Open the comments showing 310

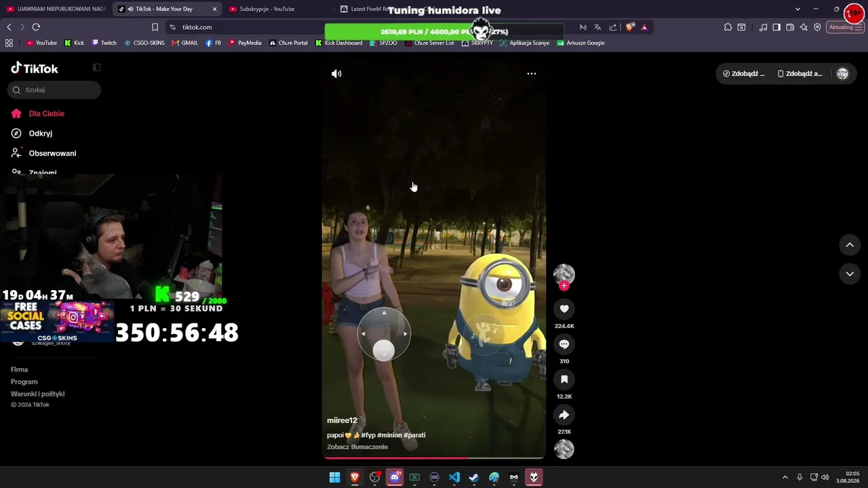pyautogui.click(x=564, y=344)
